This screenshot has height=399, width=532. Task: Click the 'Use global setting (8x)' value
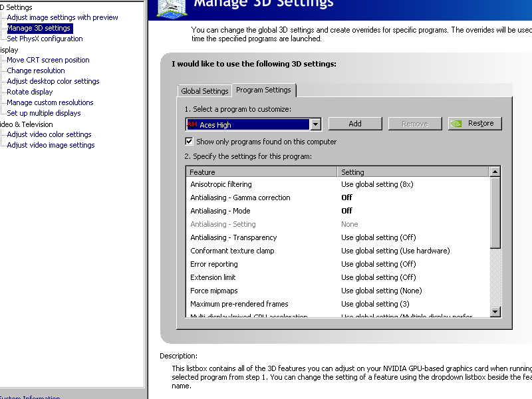click(x=377, y=184)
